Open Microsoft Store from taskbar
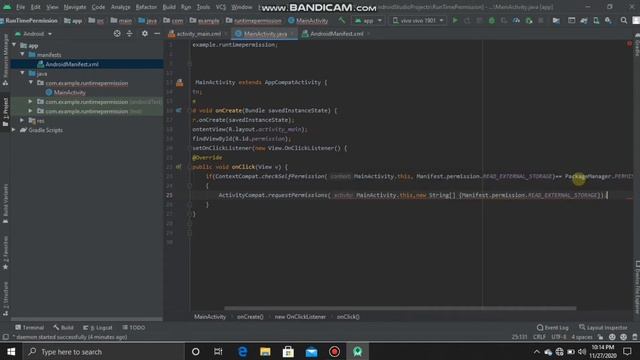 [288, 351]
